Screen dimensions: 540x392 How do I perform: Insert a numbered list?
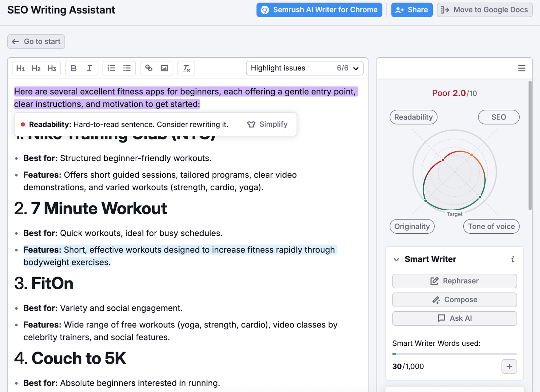[x=111, y=68]
